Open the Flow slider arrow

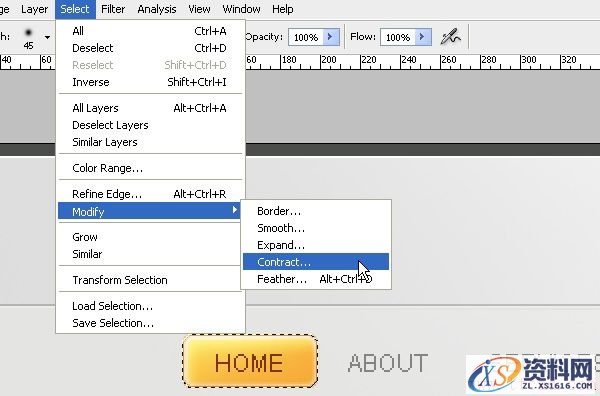[423, 37]
